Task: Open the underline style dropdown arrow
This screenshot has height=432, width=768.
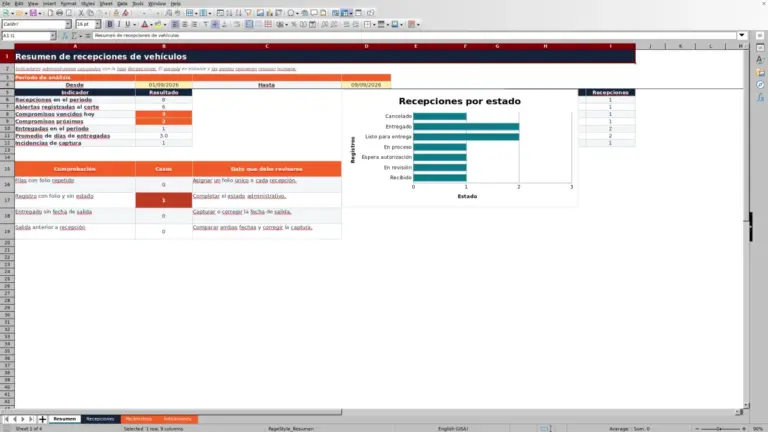Action: point(134,24)
